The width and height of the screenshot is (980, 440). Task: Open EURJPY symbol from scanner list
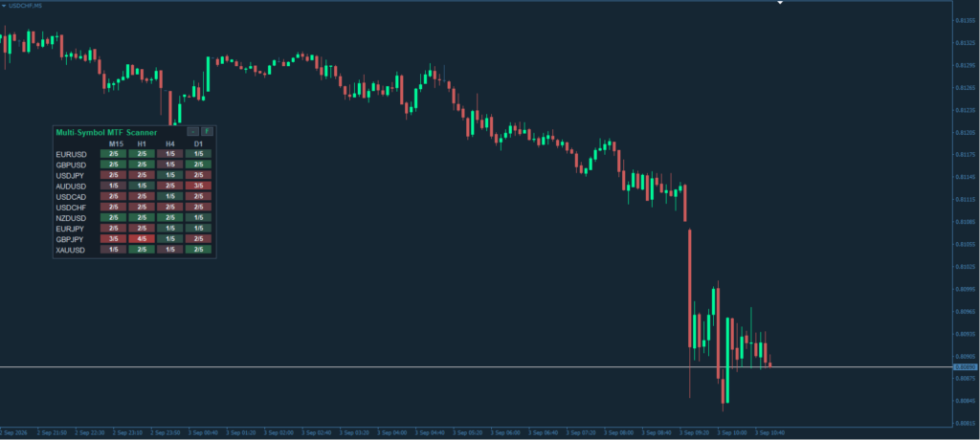click(x=70, y=229)
